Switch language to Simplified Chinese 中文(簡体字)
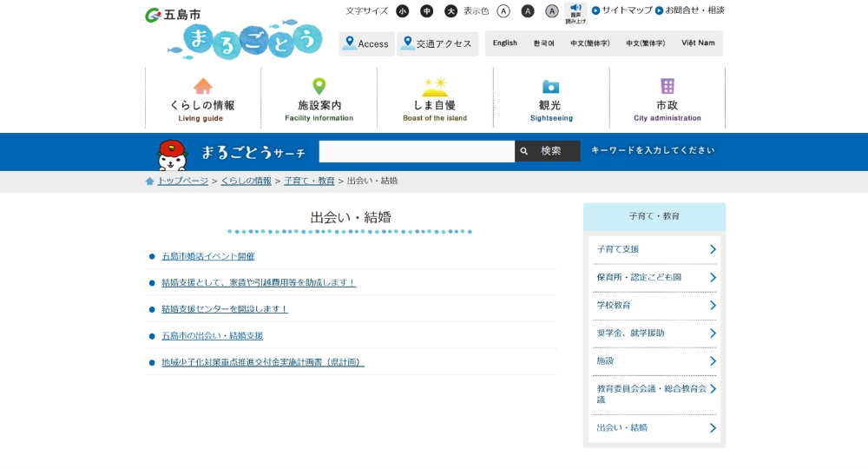 click(x=590, y=43)
